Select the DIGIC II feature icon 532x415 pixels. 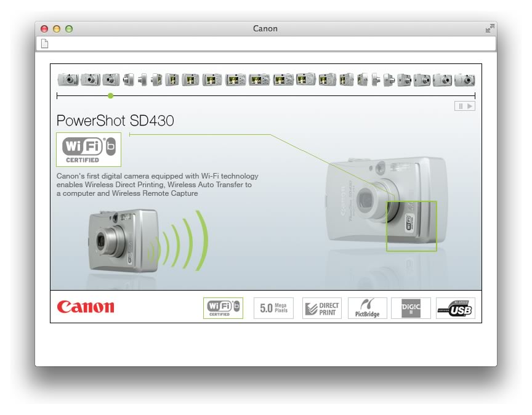411,308
